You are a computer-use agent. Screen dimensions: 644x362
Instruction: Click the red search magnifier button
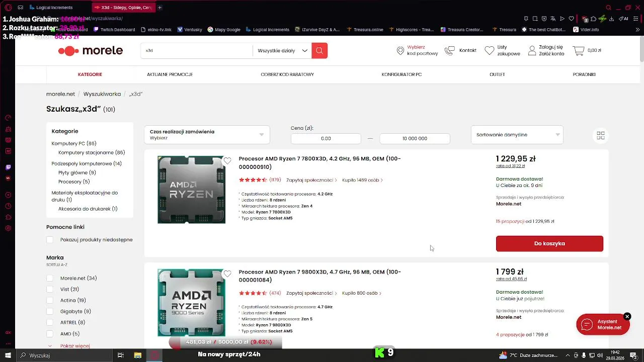click(x=319, y=51)
